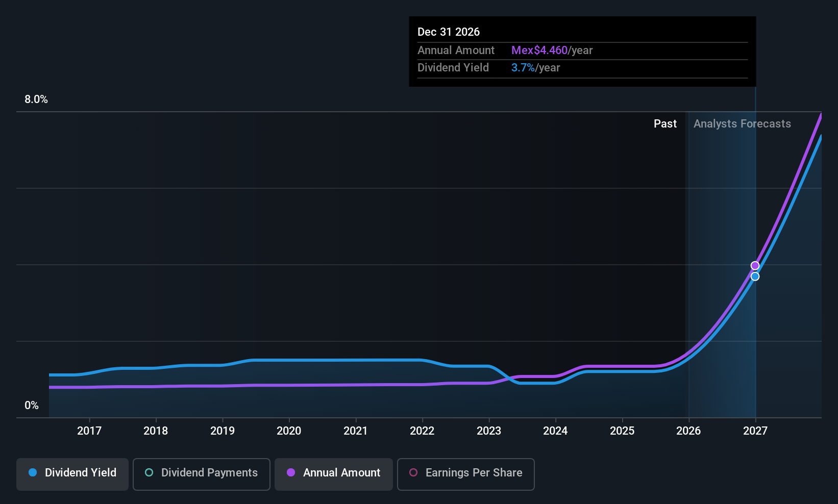The height and width of the screenshot is (504, 838).
Task: Expand the Analysts Forecasts section
Action: (742, 123)
